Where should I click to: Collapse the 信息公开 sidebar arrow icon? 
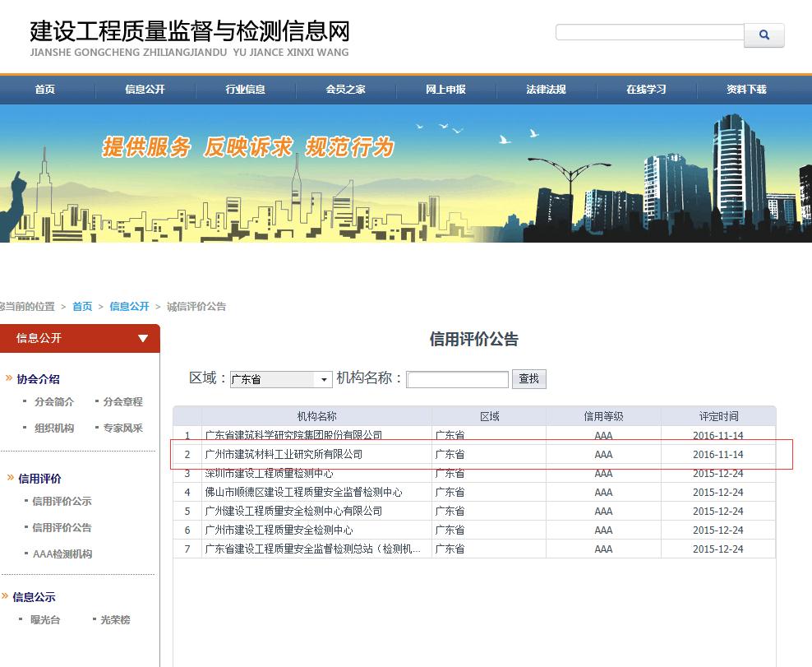point(143,338)
